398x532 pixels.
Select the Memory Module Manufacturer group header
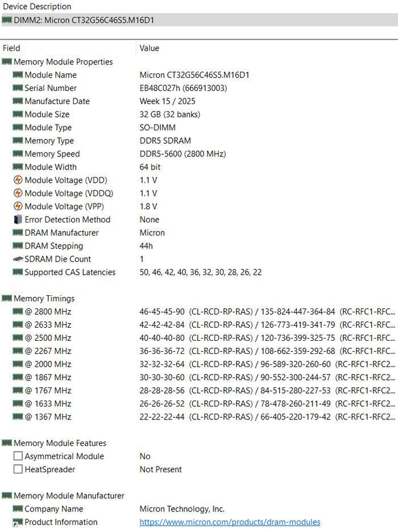click(69, 496)
